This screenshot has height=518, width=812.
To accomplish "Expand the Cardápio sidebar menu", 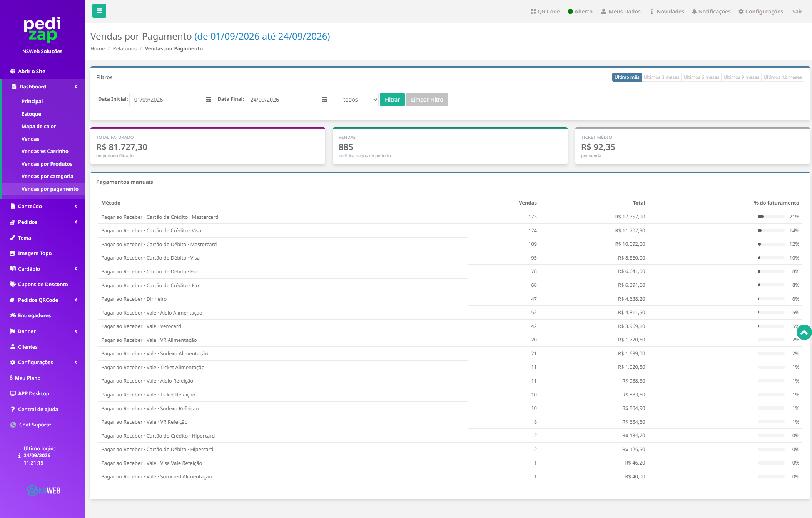I will [x=42, y=269].
